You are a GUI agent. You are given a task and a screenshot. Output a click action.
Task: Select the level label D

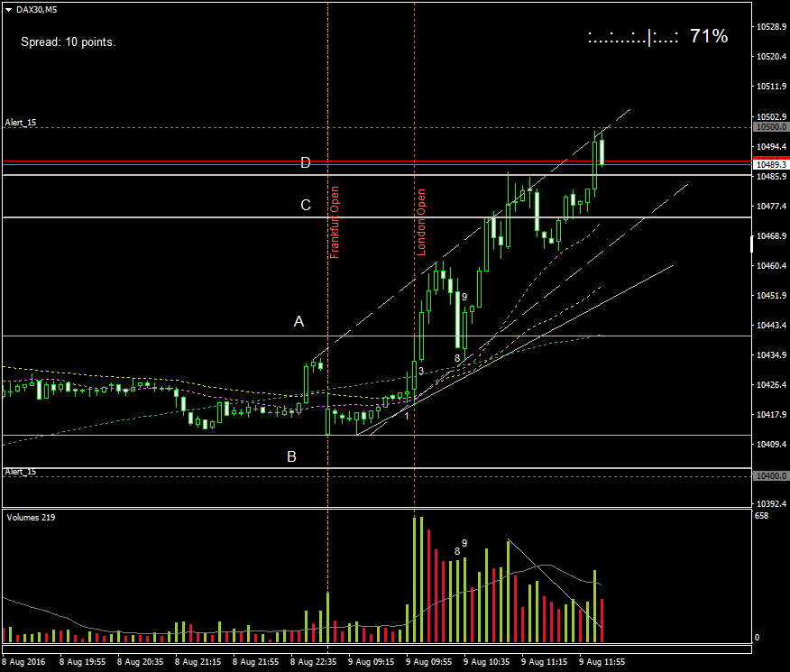coord(306,162)
